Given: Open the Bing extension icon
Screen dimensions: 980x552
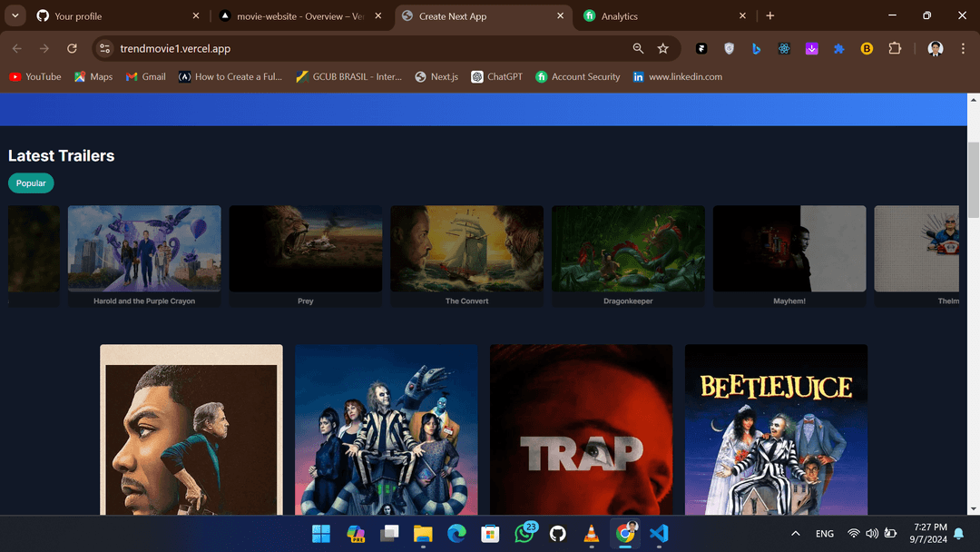Looking at the screenshot, I should tap(756, 49).
